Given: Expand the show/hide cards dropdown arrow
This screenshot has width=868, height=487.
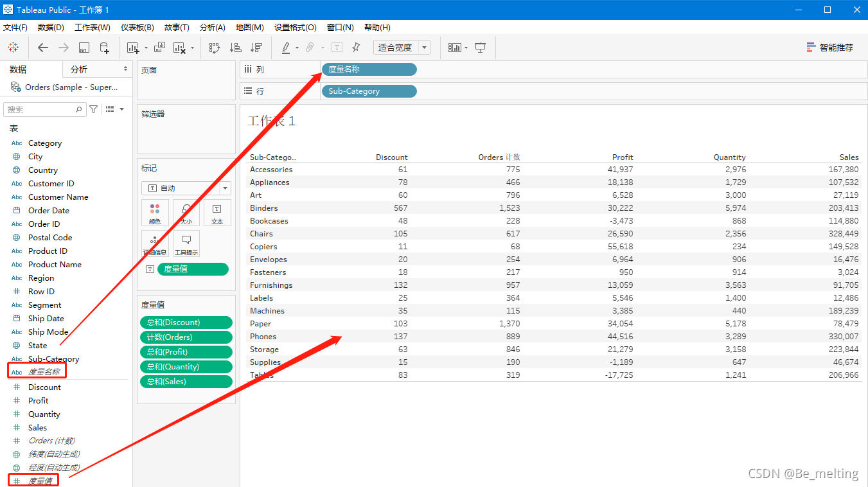Looking at the screenshot, I should [466, 48].
